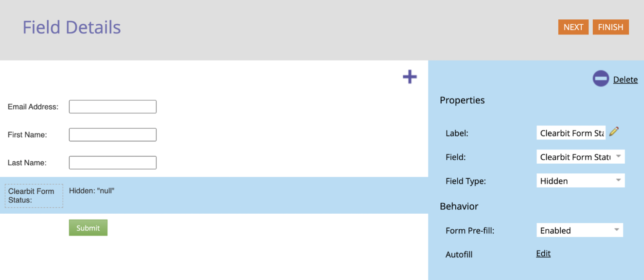Click the Hidden: "null" field value
Image resolution: width=644 pixels, height=280 pixels.
92,191
